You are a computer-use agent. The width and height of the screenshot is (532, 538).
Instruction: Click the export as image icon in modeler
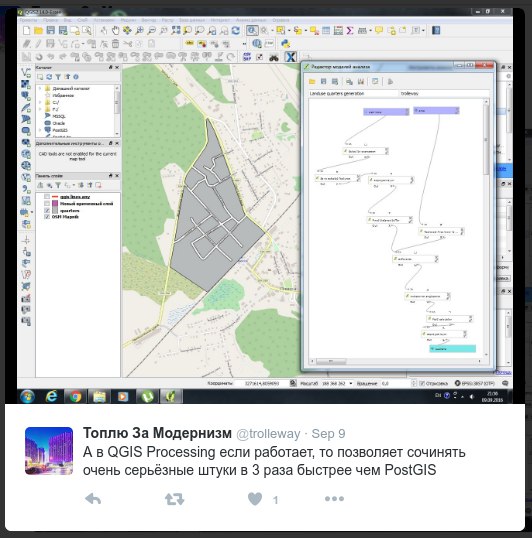pyautogui.click(x=349, y=81)
